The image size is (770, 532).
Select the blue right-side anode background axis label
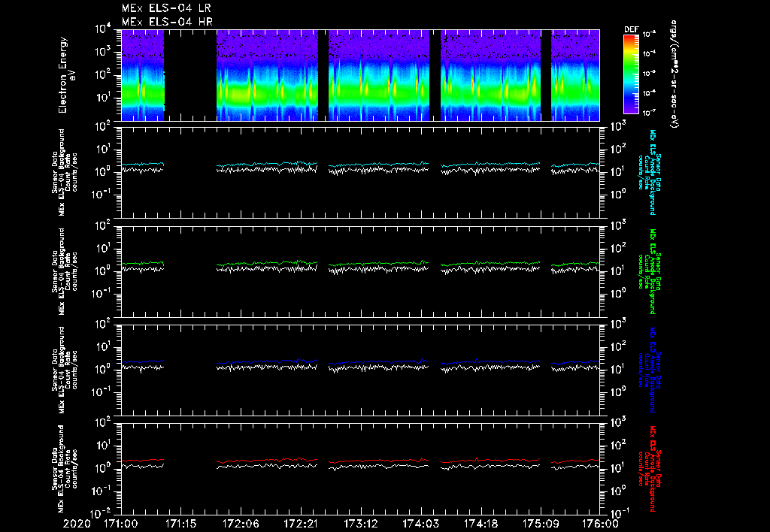[x=649, y=370]
